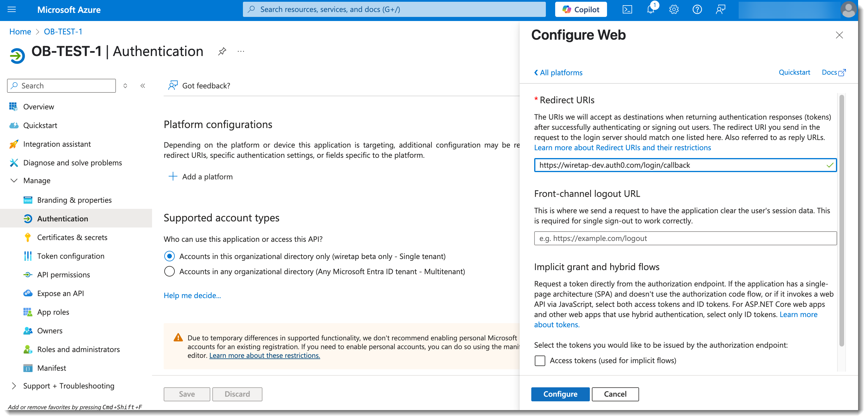Enable Access tokens for implicit flows
868x420 pixels.
[x=540, y=360]
